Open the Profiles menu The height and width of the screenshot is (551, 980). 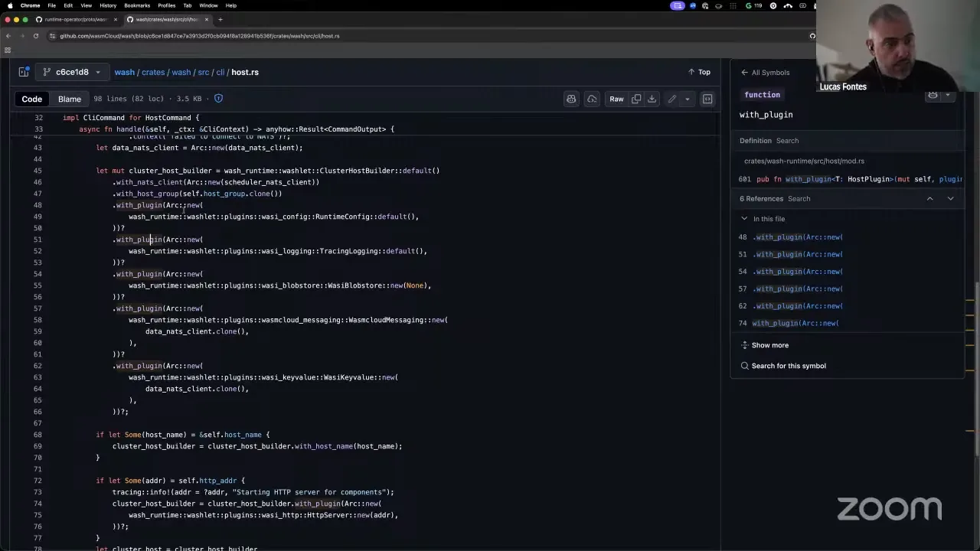coord(166,5)
